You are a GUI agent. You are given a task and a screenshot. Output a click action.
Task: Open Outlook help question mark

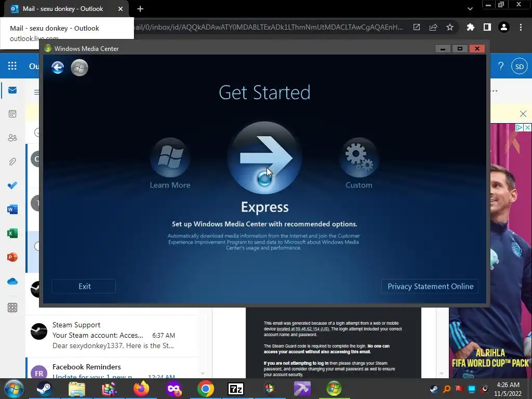501,66
